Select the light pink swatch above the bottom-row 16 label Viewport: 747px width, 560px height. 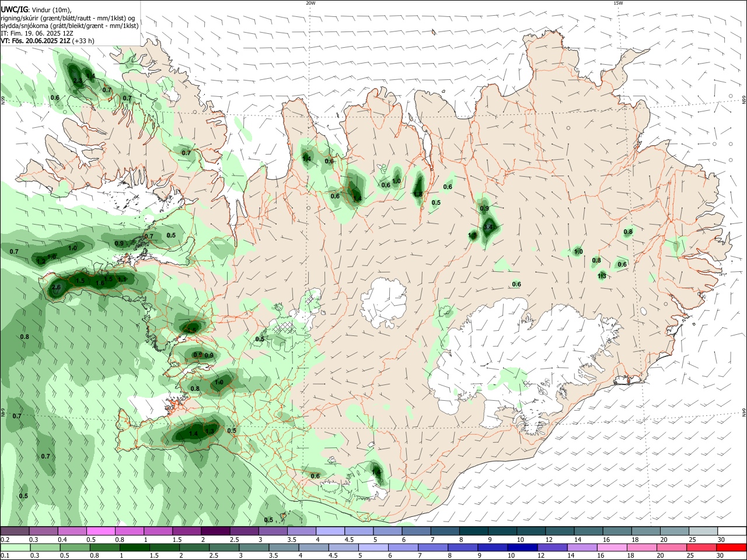click(x=612, y=548)
